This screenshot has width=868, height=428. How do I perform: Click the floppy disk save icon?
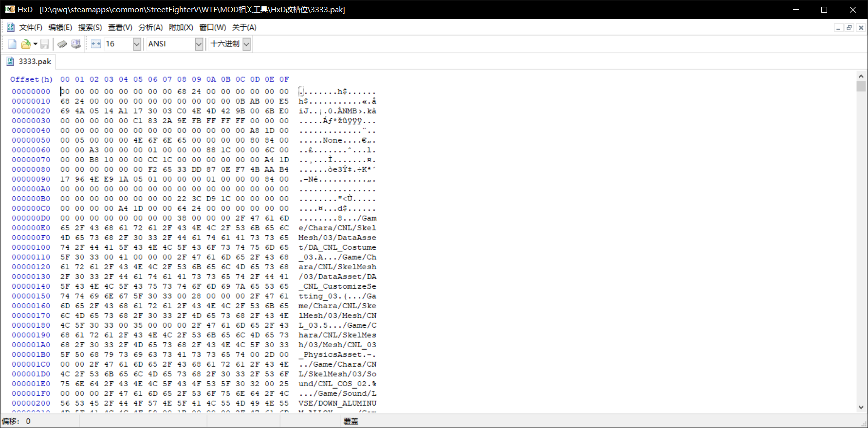[x=44, y=44]
